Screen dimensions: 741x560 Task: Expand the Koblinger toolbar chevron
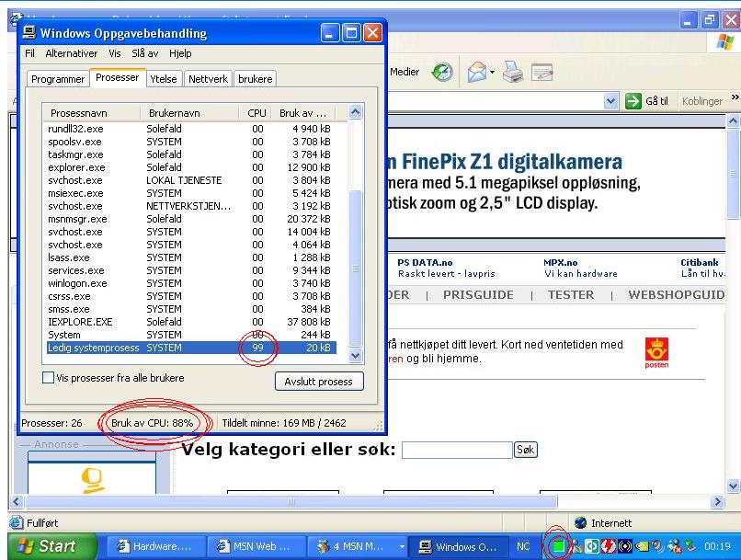pos(735,97)
